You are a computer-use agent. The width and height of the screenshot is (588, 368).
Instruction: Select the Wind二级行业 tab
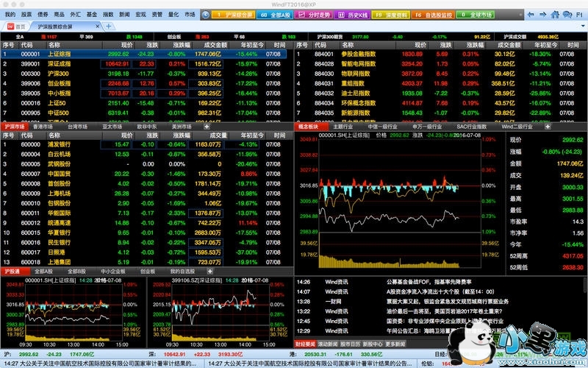pyautogui.click(x=517, y=127)
